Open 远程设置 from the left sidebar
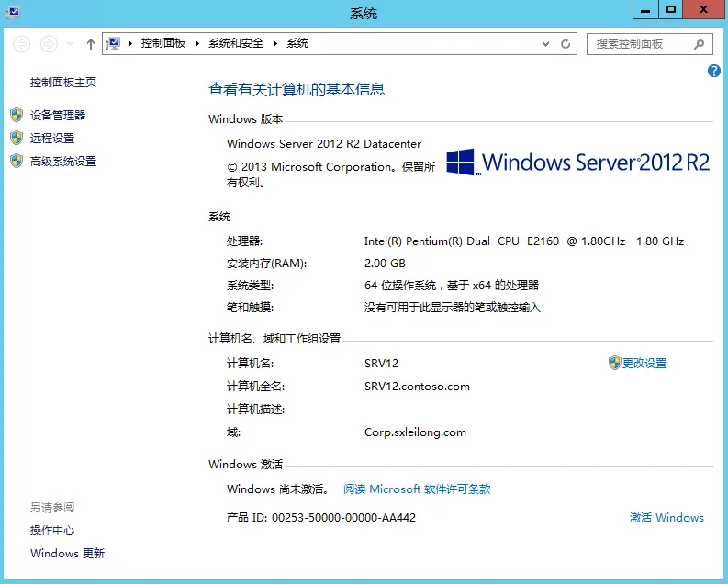The height and width of the screenshot is (584, 728). click(x=52, y=138)
